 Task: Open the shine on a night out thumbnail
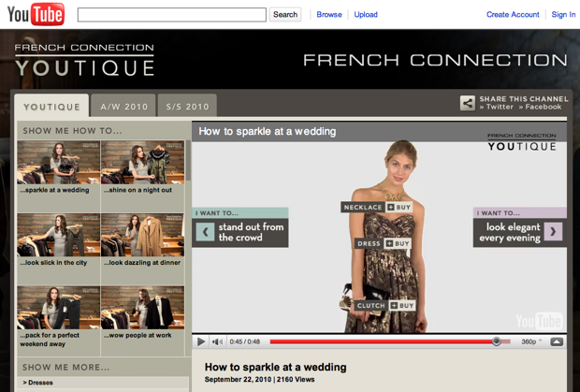(143, 163)
